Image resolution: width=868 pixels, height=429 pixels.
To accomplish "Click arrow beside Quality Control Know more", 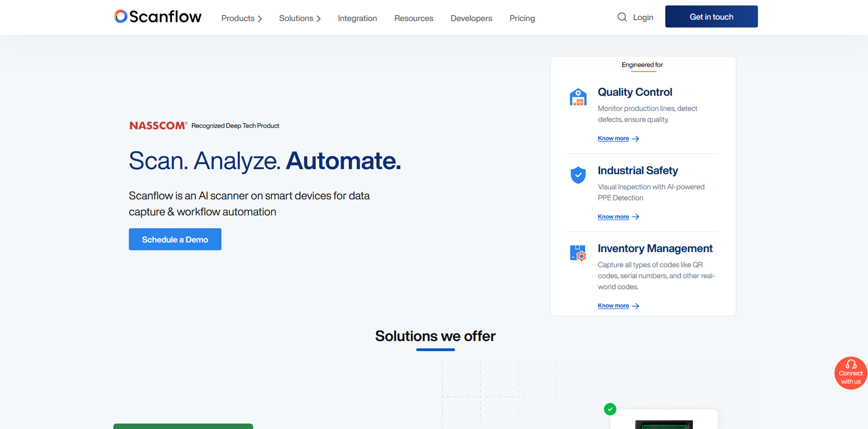I will click(636, 139).
